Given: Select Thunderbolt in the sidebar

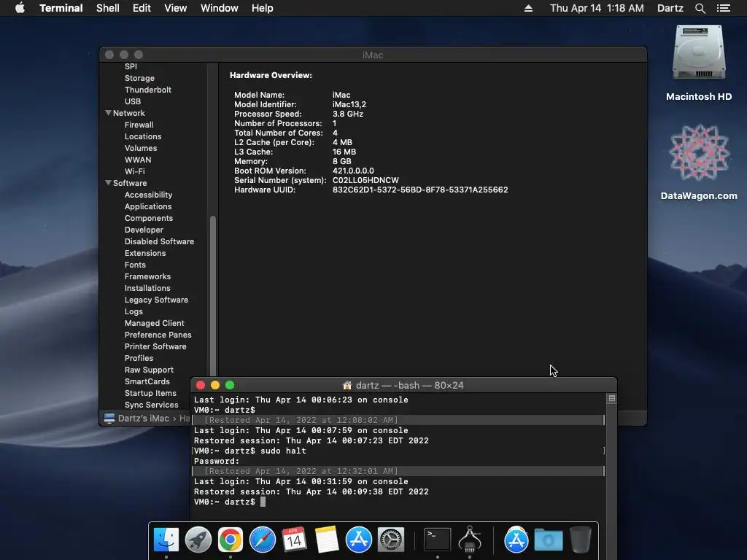Looking at the screenshot, I should [148, 90].
